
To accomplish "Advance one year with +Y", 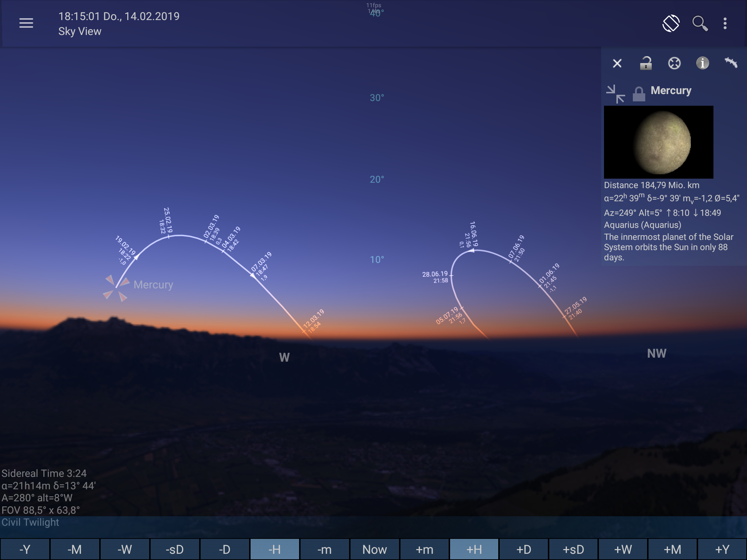I will pos(723,549).
